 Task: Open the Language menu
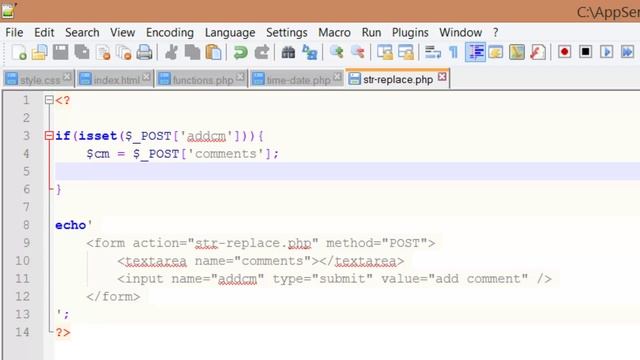point(230,32)
